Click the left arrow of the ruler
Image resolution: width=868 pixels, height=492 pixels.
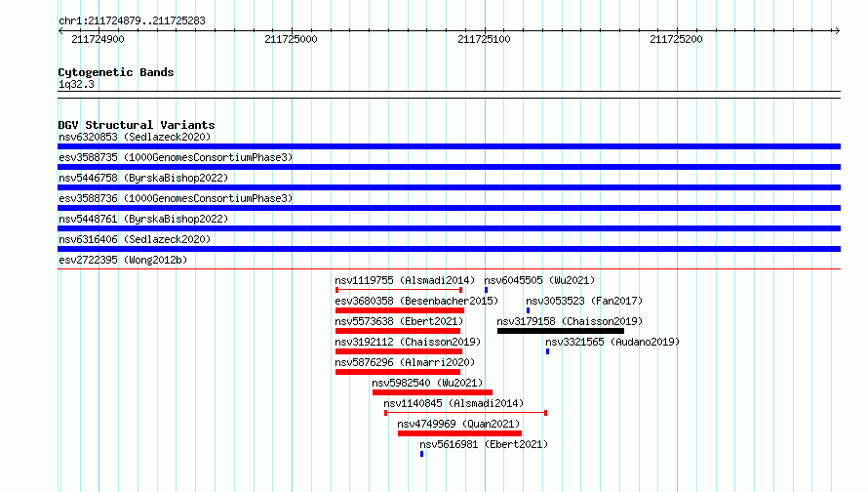click(60, 31)
